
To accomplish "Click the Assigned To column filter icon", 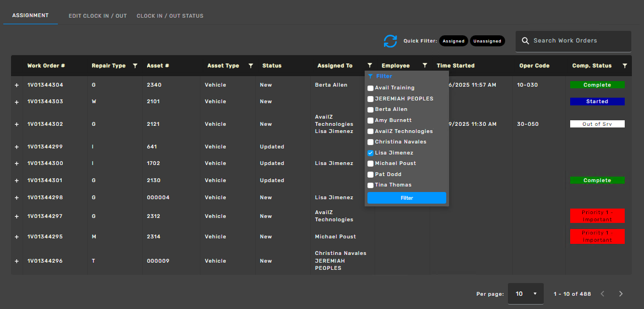I will tap(370, 66).
